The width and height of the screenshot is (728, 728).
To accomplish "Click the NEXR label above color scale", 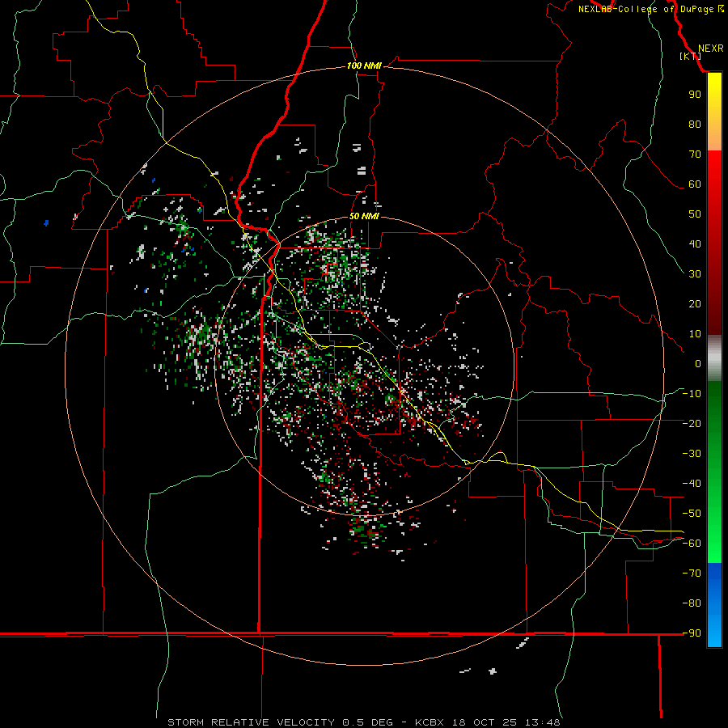I will pos(710,49).
